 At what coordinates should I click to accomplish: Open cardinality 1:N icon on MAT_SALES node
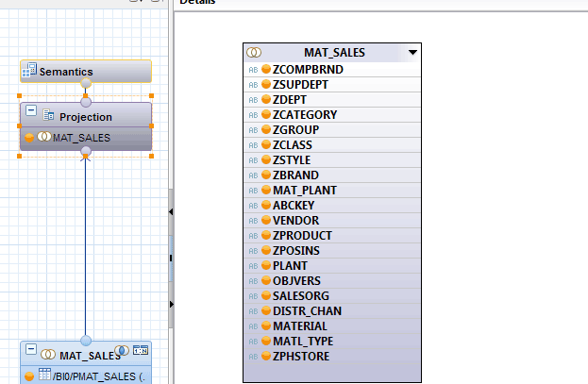tap(141, 350)
